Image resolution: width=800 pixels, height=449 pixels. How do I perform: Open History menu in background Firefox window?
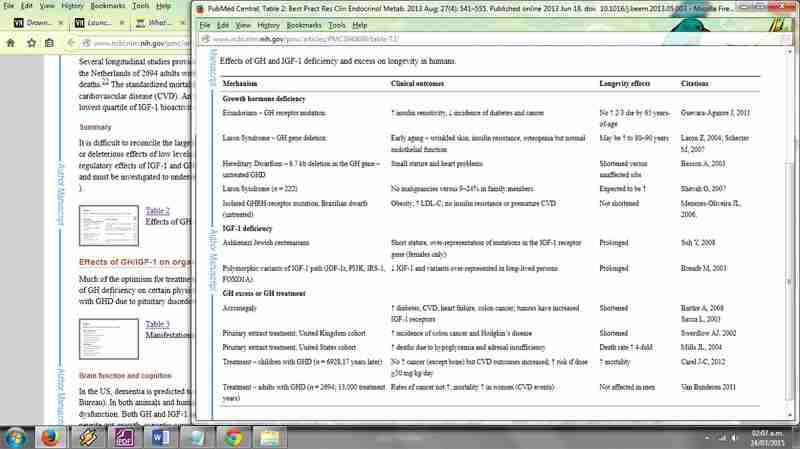point(72,6)
